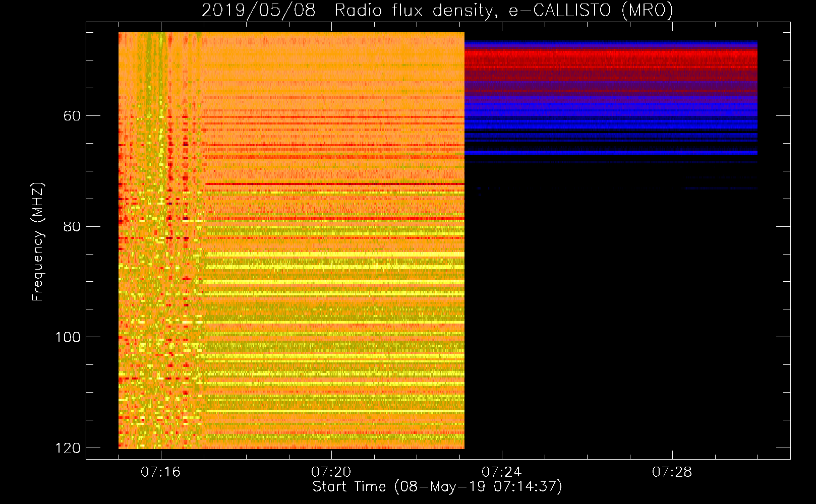Click the 80 frequency tick label
The height and width of the screenshot is (504, 816).
(x=72, y=226)
